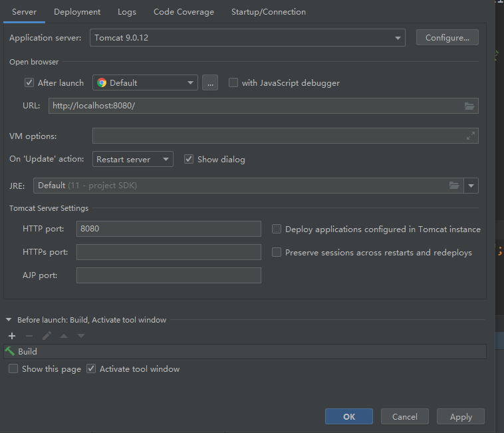Click the Configure... button

click(x=447, y=38)
